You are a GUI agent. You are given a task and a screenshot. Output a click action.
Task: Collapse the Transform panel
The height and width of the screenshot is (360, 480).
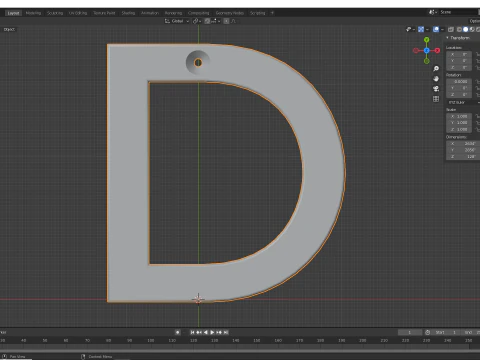click(458, 38)
